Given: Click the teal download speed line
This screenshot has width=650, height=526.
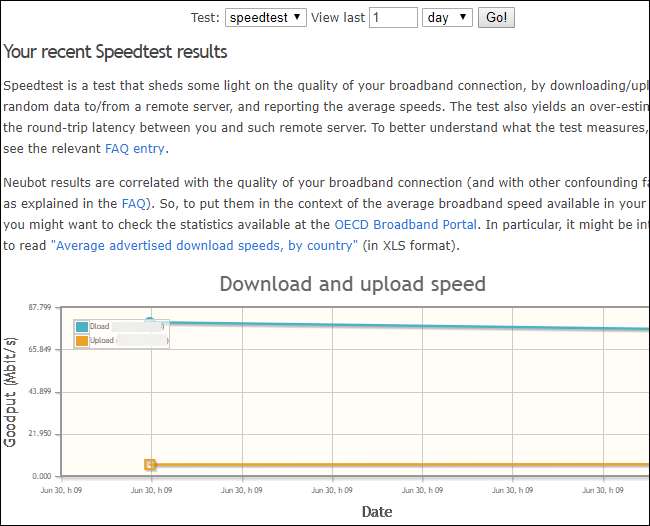Looking at the screenshot, I should coord(400,325).
